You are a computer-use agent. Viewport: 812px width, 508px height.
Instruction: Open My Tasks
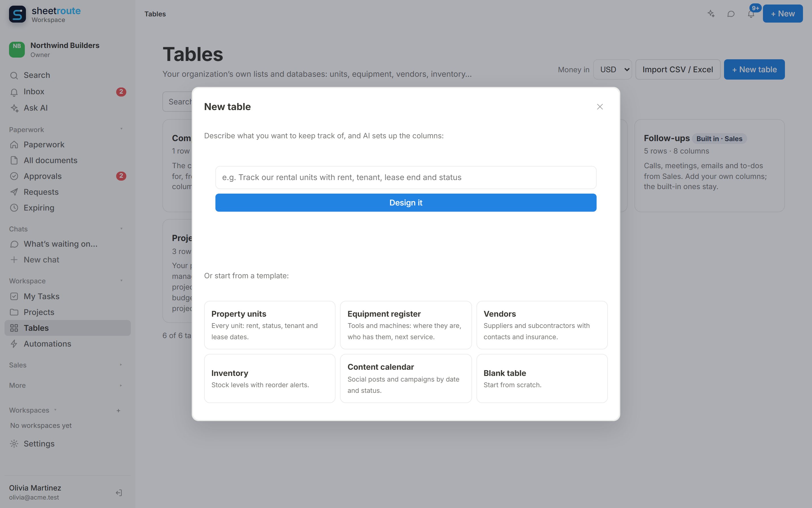coord(67,296)
